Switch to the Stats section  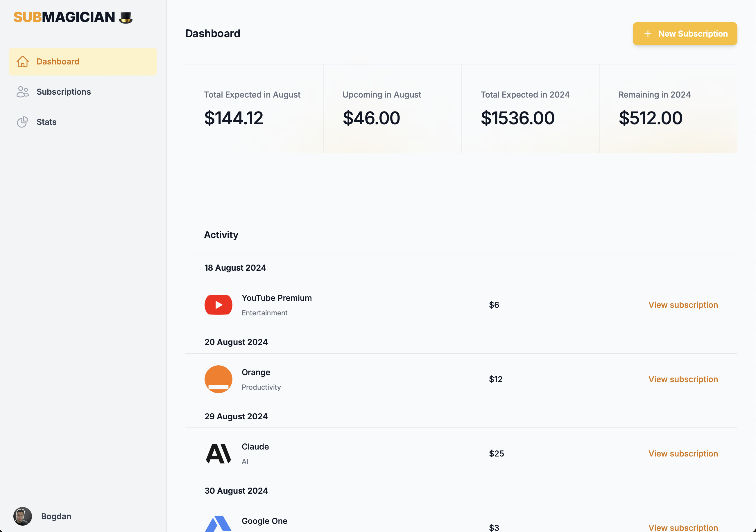tap(46, 122)
